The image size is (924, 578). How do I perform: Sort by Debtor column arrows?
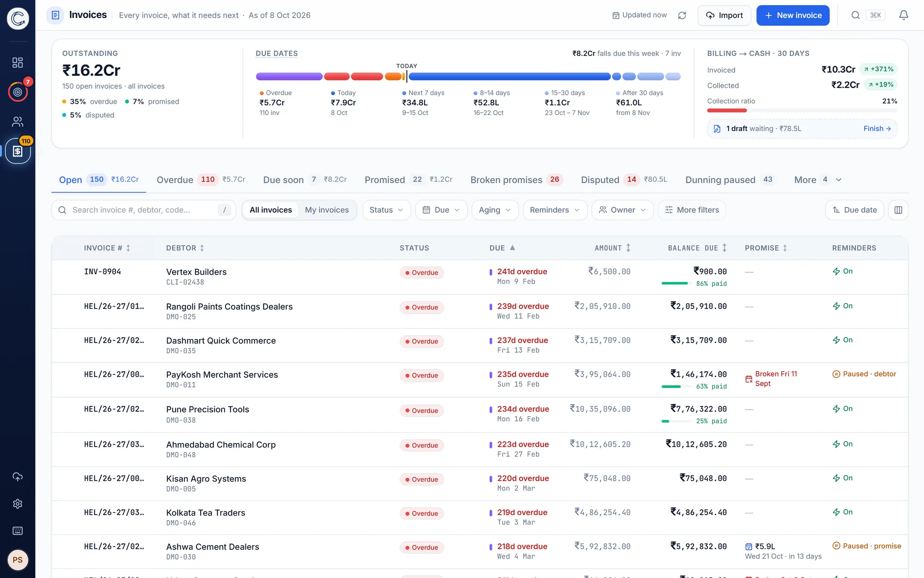202,248
